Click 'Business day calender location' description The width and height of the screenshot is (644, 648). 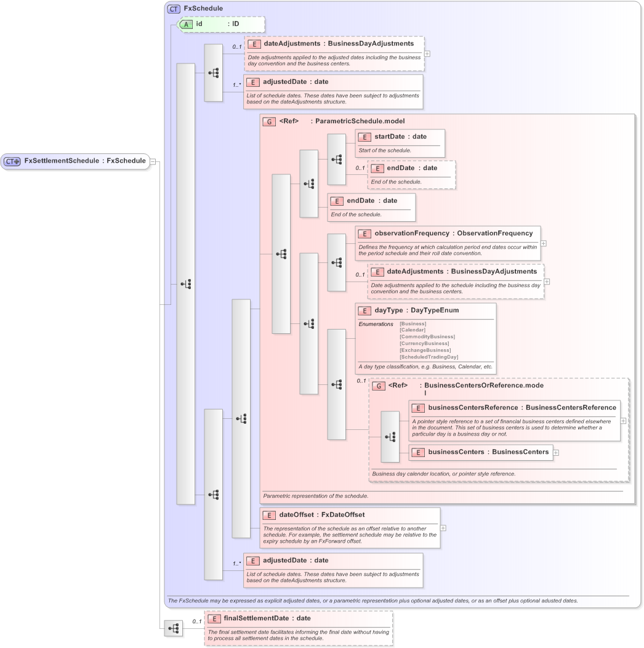pos(444,474)
